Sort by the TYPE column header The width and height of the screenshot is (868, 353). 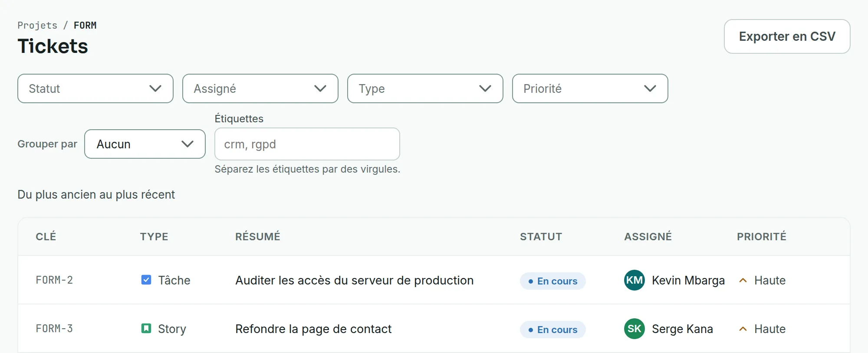(x=154, y=236)
